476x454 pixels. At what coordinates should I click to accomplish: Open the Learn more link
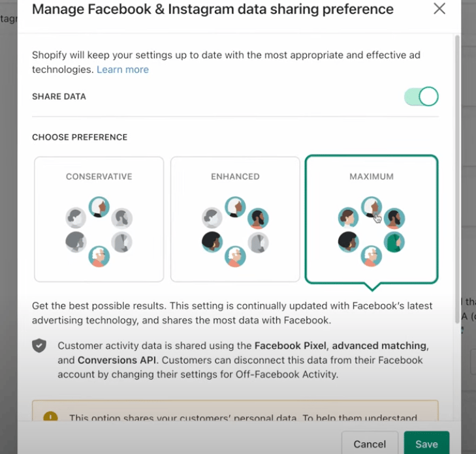click(123, 70)
